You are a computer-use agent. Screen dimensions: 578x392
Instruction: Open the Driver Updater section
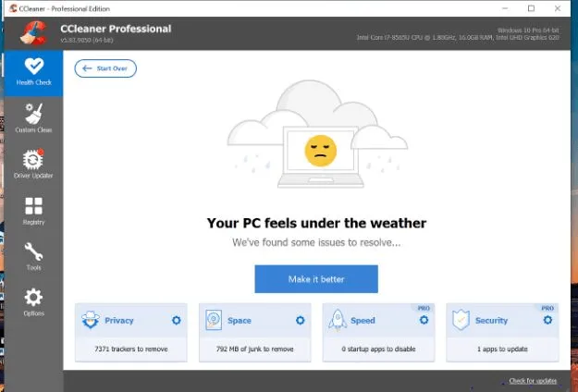tap(33, 165)
